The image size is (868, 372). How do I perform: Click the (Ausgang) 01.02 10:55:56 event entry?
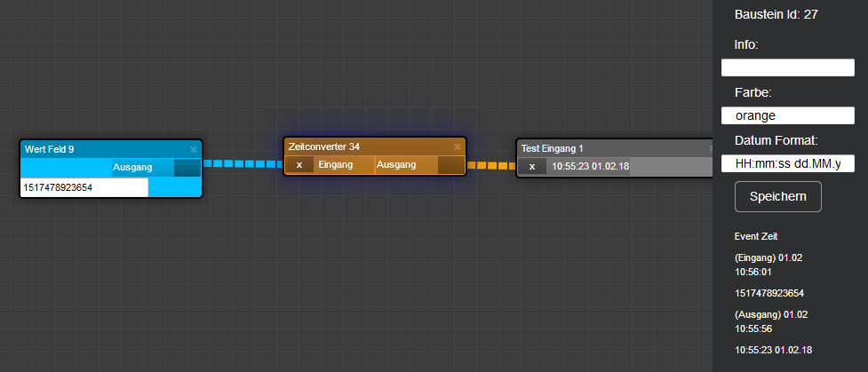click(x=771, y=321)
